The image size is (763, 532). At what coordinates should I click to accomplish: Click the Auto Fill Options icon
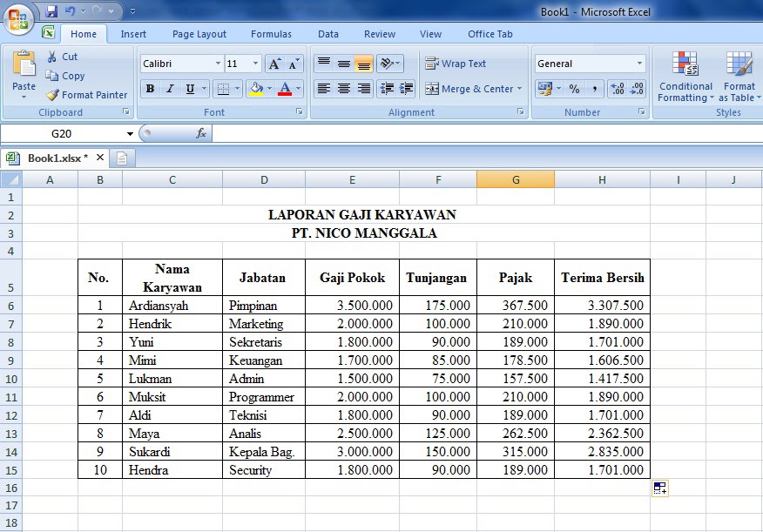tap(660, 488)
